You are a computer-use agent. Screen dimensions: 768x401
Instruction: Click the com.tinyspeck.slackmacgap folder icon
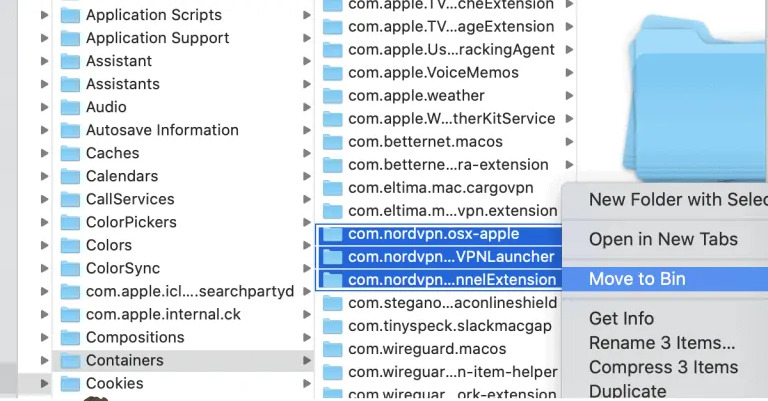tap(333, 326)
